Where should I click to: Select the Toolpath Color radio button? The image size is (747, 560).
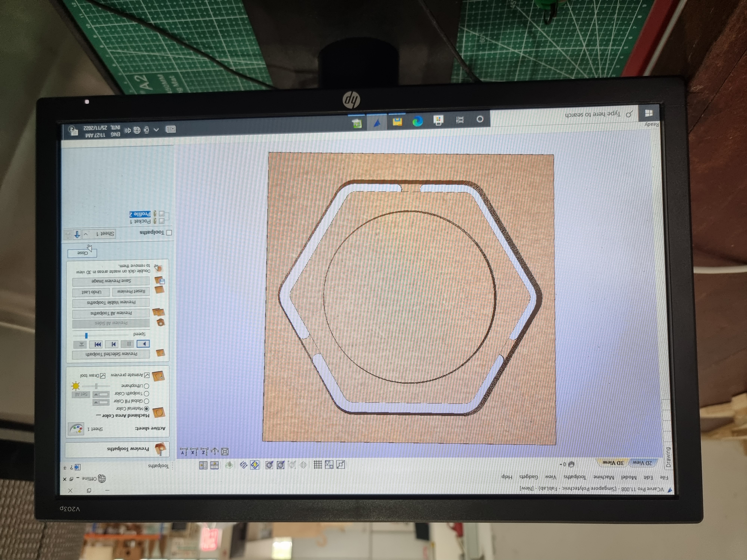tap(146, 393)
